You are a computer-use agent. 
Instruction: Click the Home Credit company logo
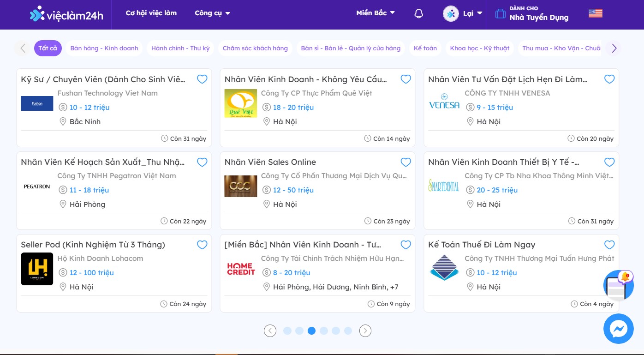coord(240,269)
